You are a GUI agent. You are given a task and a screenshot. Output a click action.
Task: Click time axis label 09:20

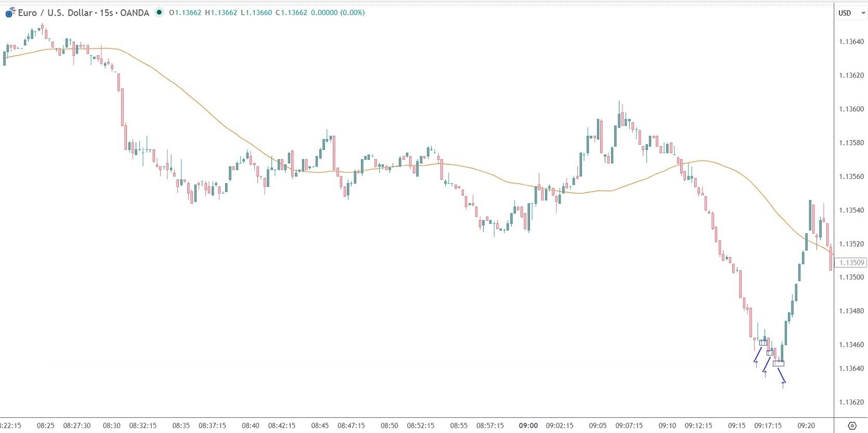806,426
